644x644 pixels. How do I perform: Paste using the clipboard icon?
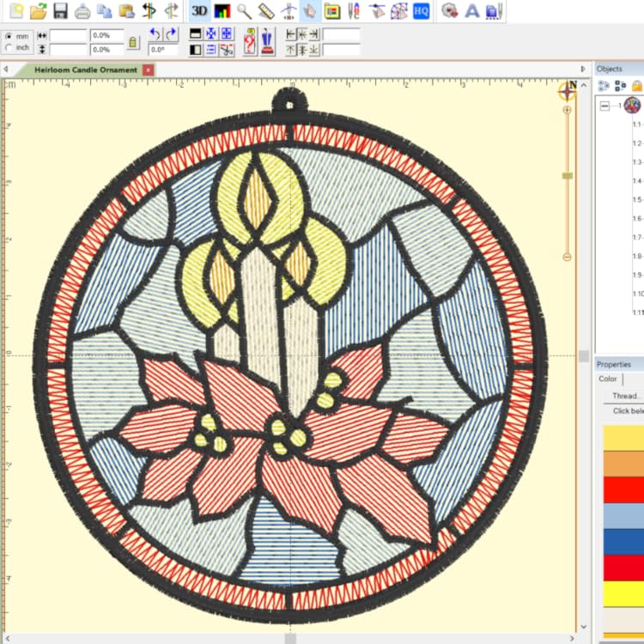127,10
